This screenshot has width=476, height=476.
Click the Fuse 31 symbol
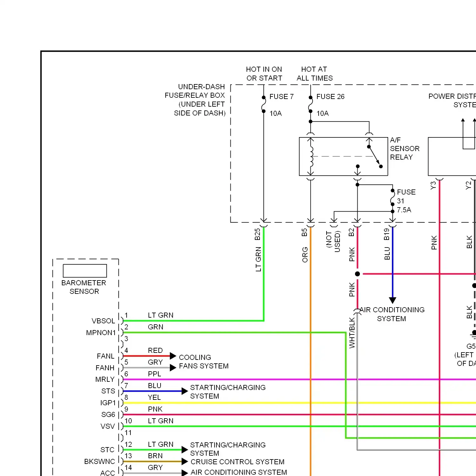coord(393,197)
